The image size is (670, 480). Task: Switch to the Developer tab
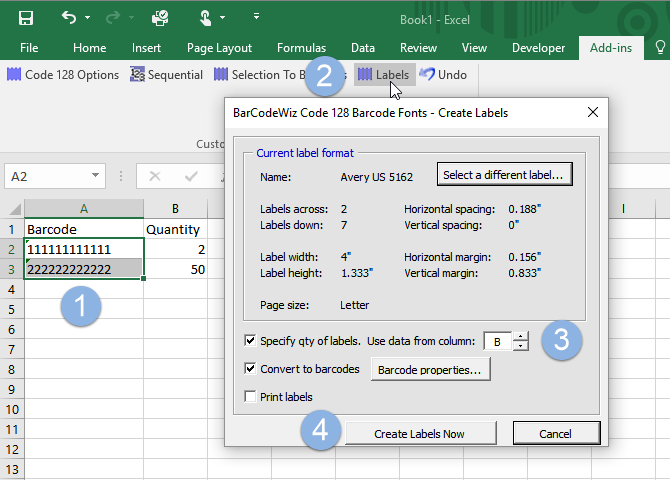pos(538,47)
